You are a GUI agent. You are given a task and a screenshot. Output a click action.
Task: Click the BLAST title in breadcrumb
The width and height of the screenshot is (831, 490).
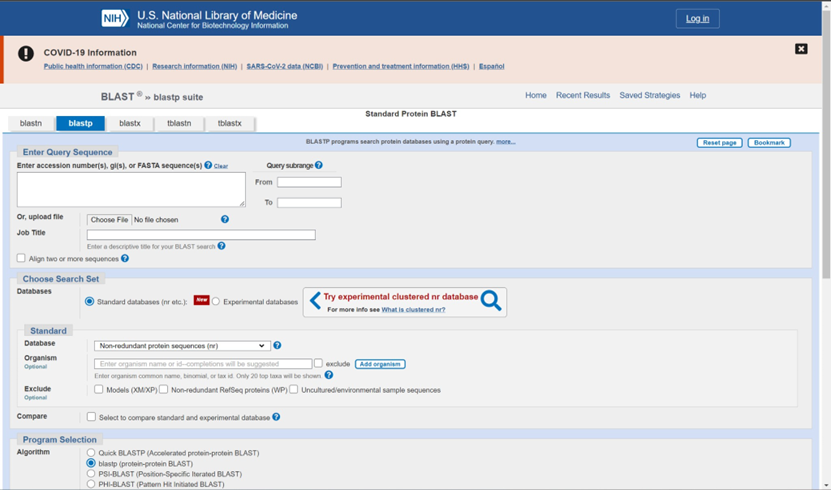coord(117,97)
